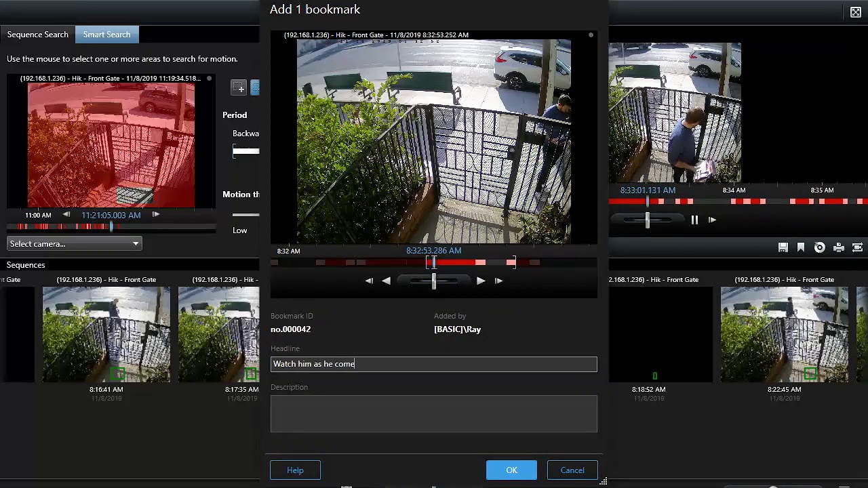Click the [BASIC]\Ray added-by text
The height and width of the screenshot is (488, 868).
458,329
